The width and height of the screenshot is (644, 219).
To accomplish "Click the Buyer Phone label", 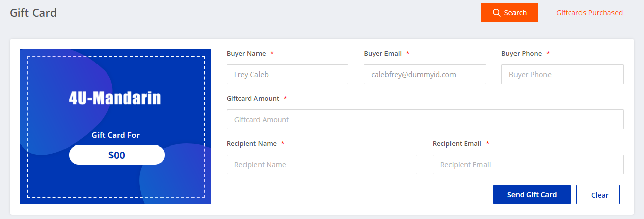I will [x=521, y=53].
